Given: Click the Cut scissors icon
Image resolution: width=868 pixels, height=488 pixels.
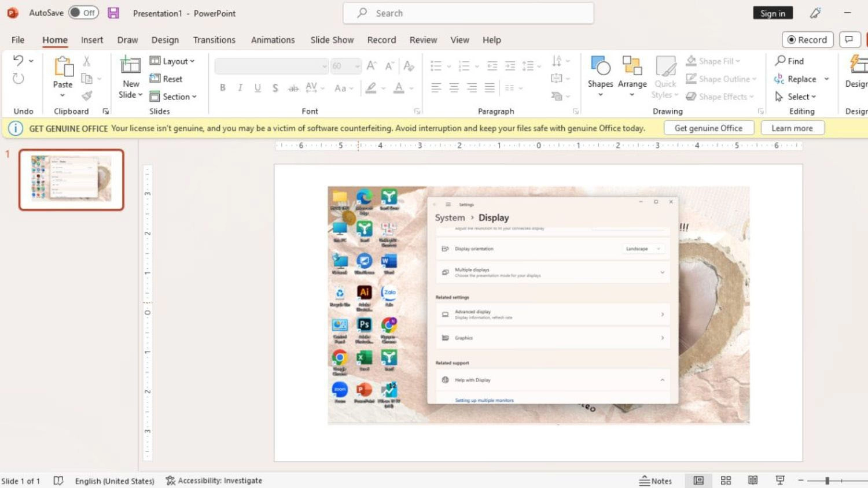Looking at the screenshot, I should tap(87, 61).
